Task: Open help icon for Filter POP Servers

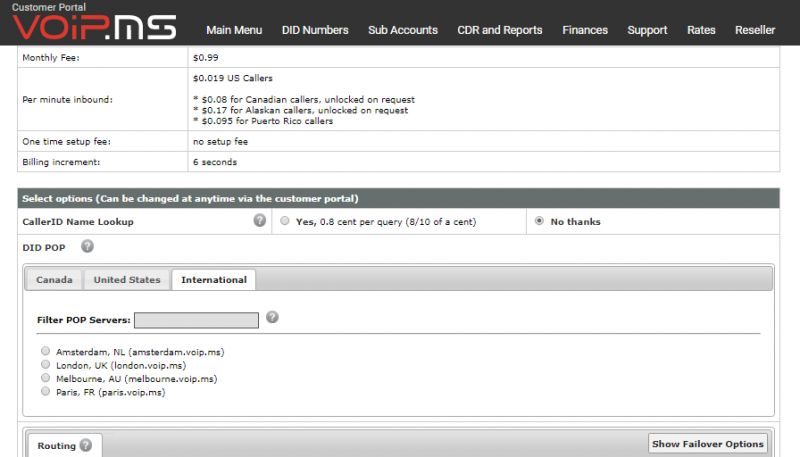Action: tap(272, 317)
